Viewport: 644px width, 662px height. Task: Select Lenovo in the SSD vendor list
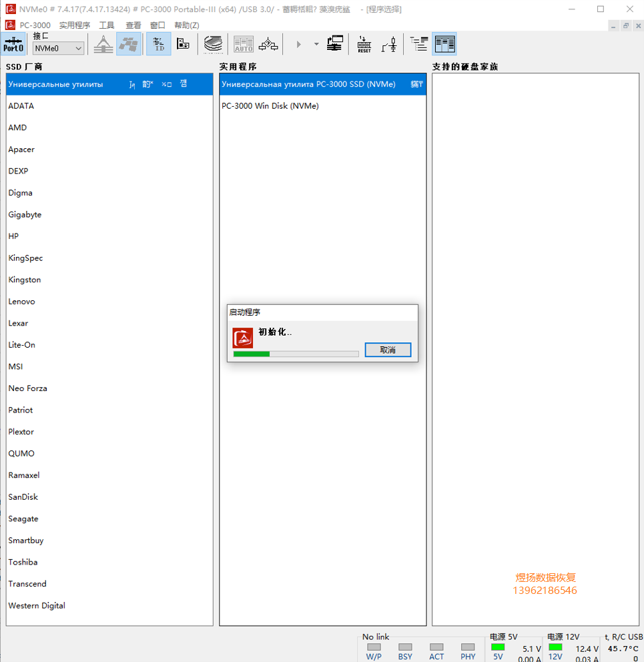coord(110,302)
